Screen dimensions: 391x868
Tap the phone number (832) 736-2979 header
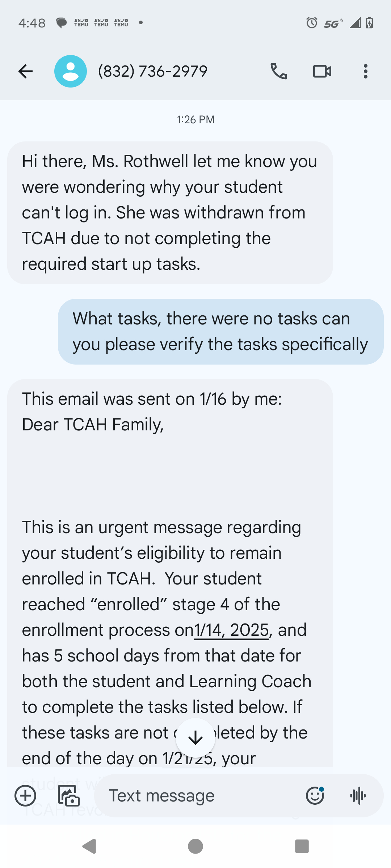tap(153, 71)
